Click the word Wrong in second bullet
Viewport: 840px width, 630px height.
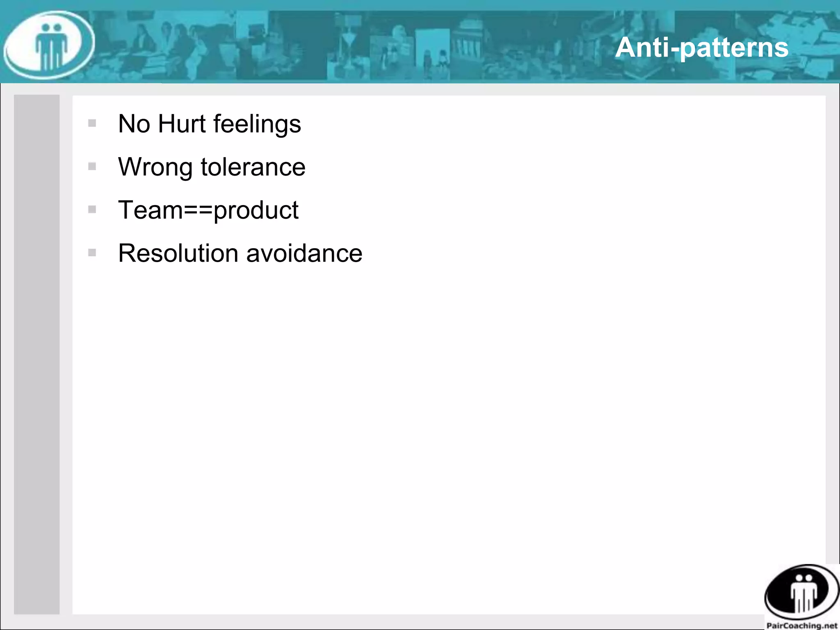coord(155,167)
